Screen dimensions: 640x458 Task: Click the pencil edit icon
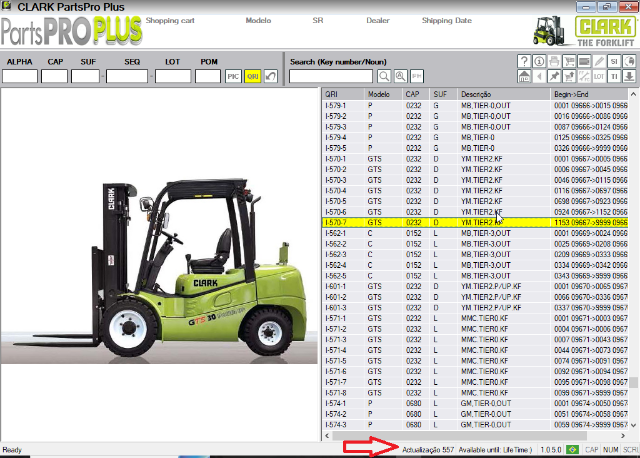pos(599,61)
